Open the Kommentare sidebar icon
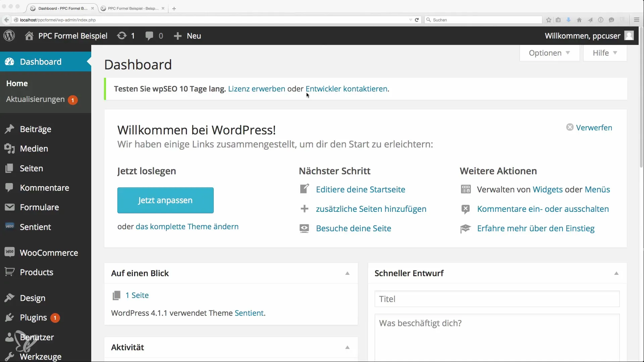Screen dimensions: 644x362 (x=9, y=187)
